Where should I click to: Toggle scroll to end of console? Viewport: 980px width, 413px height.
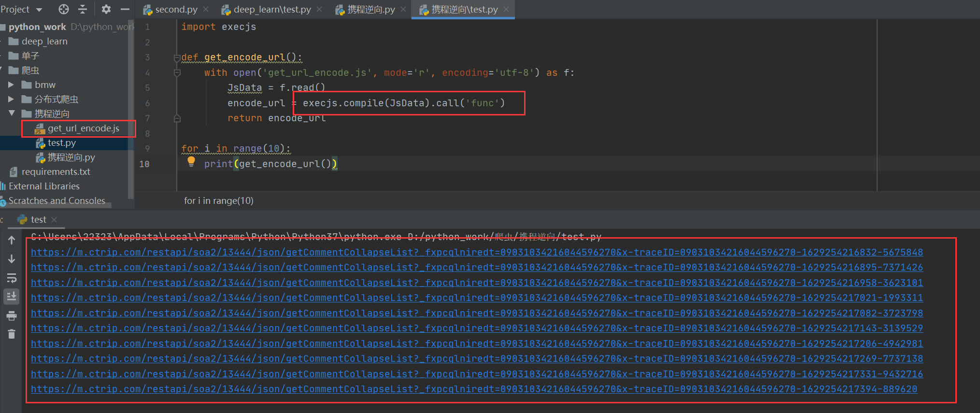12,296
